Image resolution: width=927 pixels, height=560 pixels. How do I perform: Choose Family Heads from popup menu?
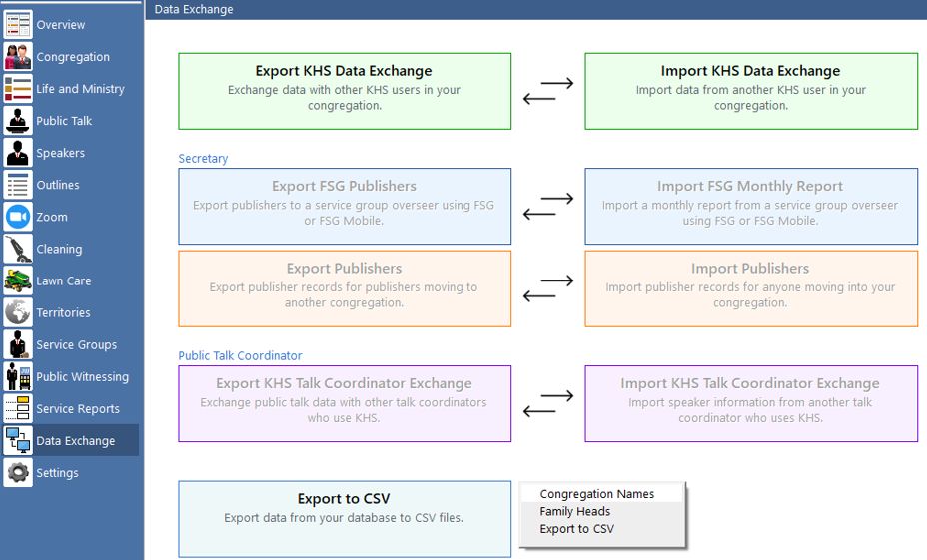click(x=601, y=511)
